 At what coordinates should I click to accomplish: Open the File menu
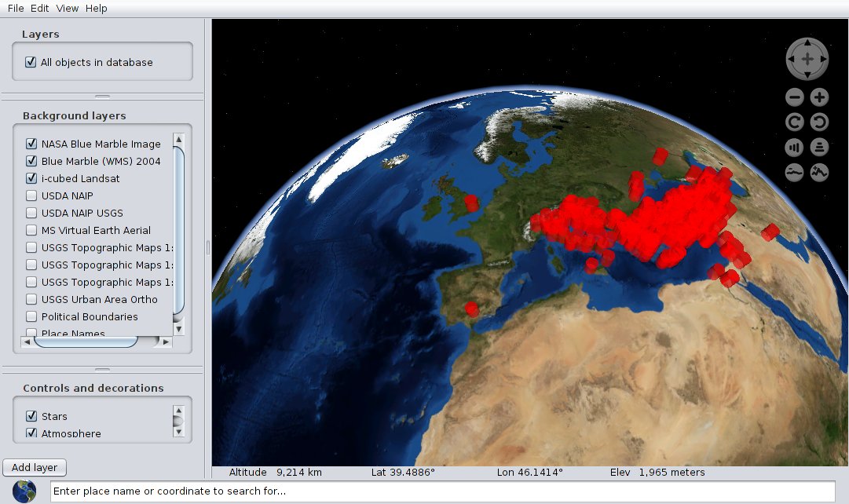coord(16,8)
